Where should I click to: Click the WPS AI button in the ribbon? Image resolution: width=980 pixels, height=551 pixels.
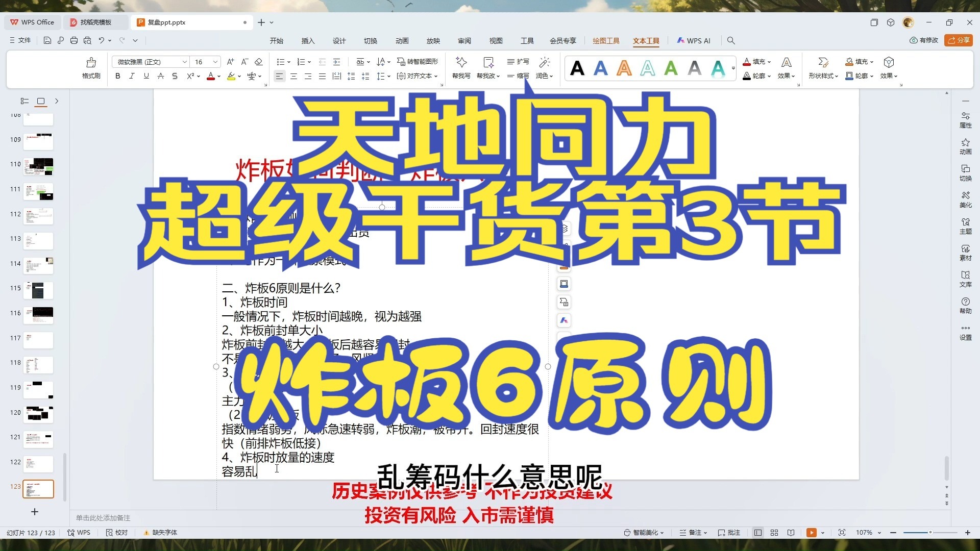[693, 40]
